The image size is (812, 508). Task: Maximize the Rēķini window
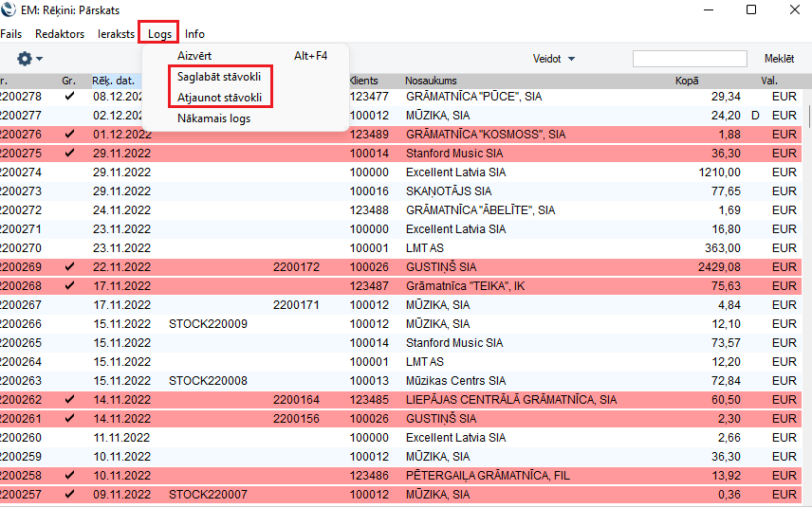[x=751, y=9]
